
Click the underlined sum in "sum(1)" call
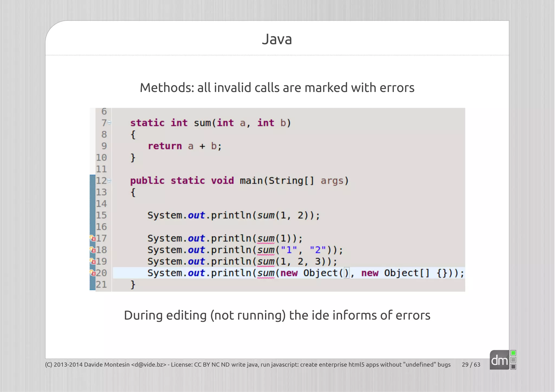(266, 239)
